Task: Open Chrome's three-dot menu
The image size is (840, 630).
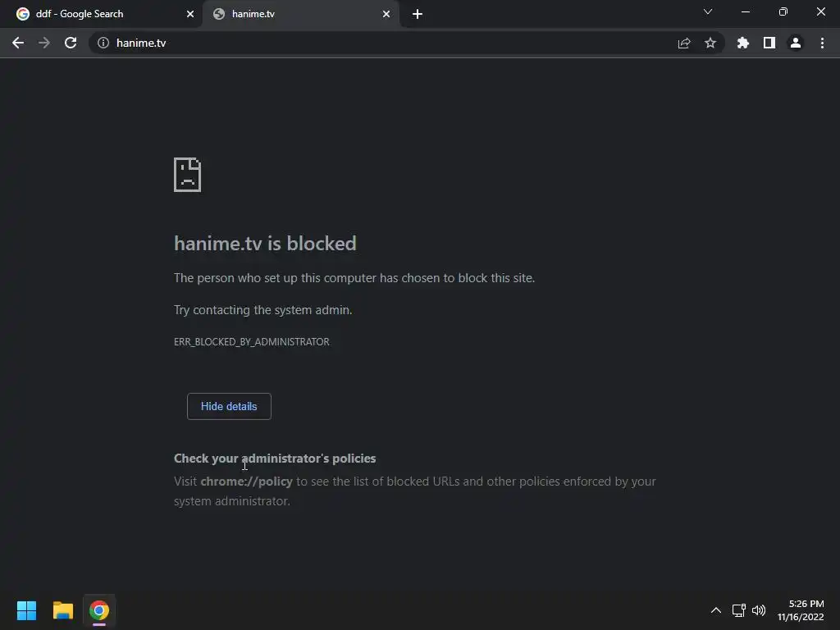Action: tap(822, 43)
